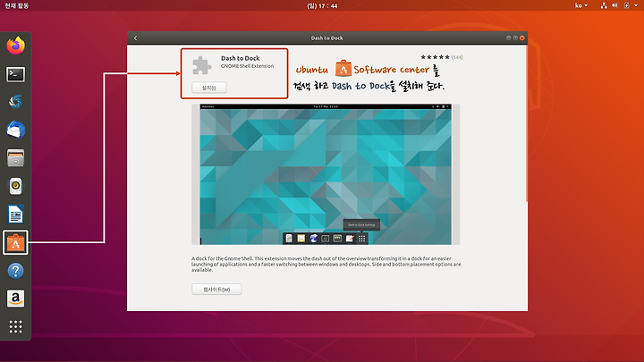Open the Dash to Dock screenshot preview
The width and height of the screenshot is (644, 362).
pos(326,174)
